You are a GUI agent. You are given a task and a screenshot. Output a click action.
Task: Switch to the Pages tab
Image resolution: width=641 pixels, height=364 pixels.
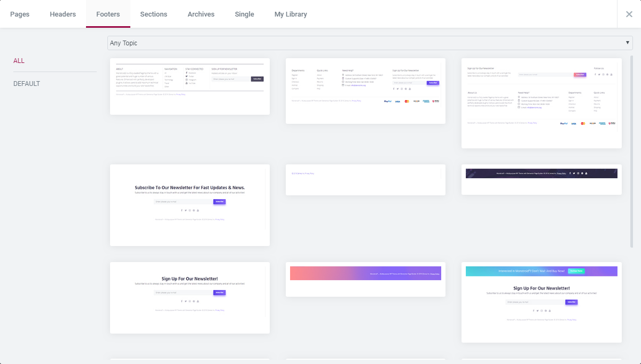tap(20, 14)
